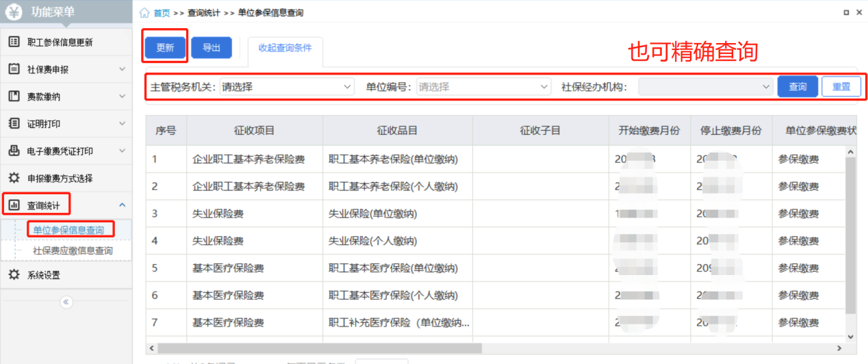Select 社保费应缴信息查询 submenu item
Viewport: 868px width, 364px height.
[73, 251]
